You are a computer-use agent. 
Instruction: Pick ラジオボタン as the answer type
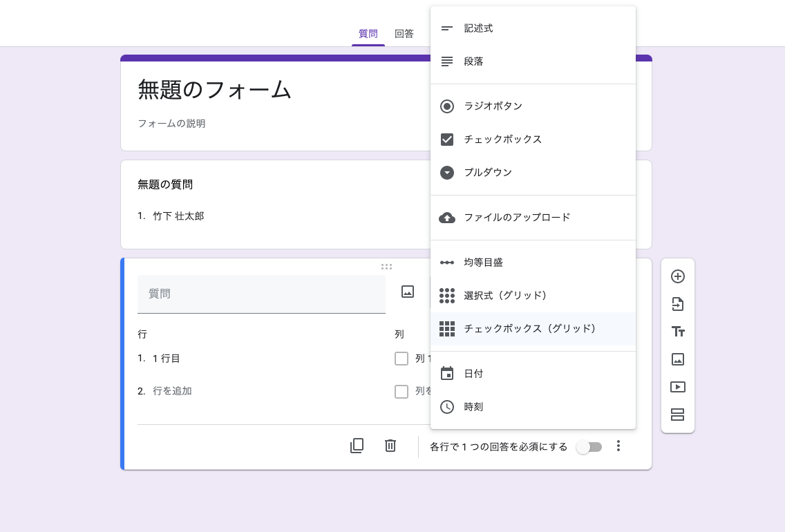click(x=493, y=106)
